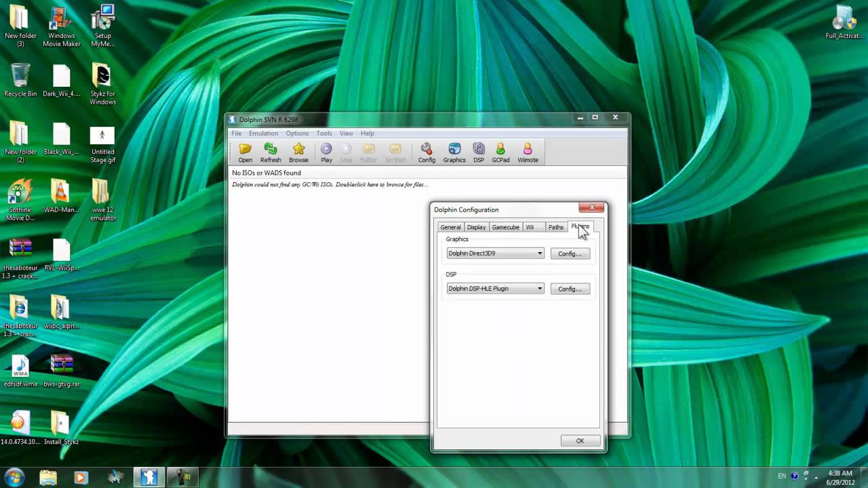
Task: Select the Windows Movie Maker desktop icon
Action: click(61, 27)
